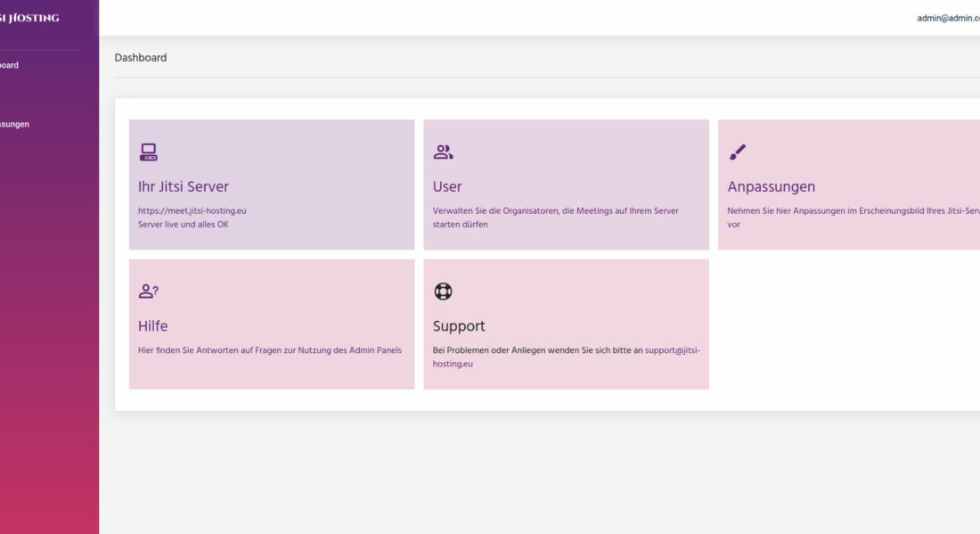Click the Jitsi Hosting logo in sidebar
This screenshot has width=980, height=534.
click(29, 18)
